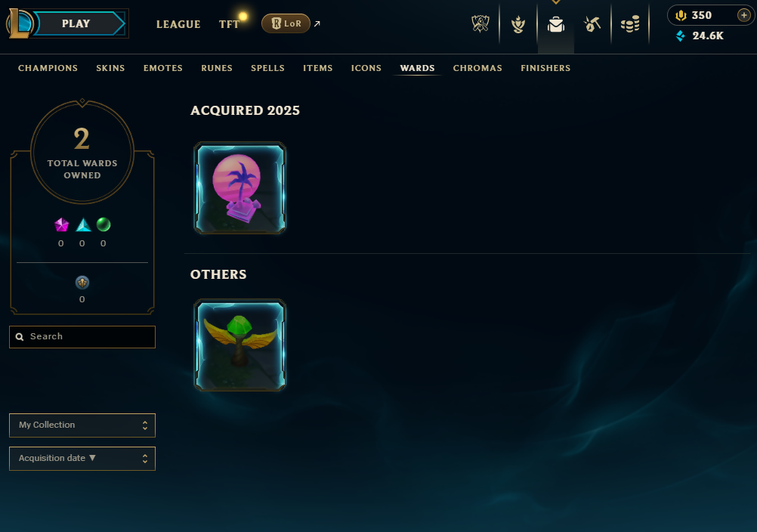This screenshot has height=532, width=757.
Task: Open the Clash trophy icon
Action: tap(480, 23)
